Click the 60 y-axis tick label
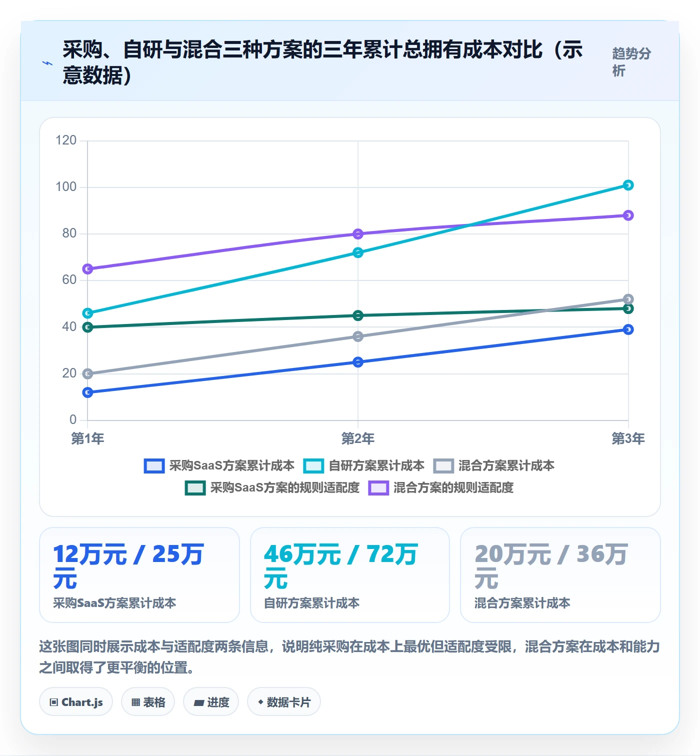 (69, 280)
